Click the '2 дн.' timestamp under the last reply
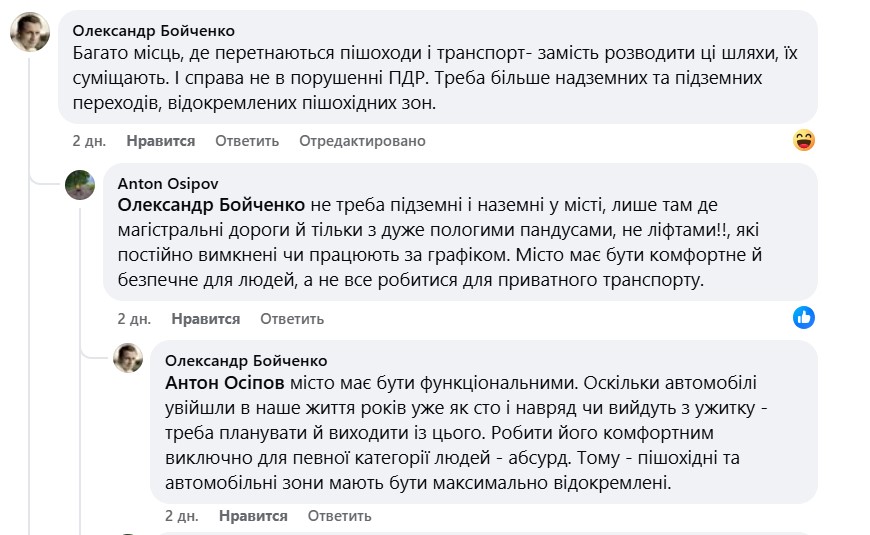This screenshot has width=870, height=535. 182,516
